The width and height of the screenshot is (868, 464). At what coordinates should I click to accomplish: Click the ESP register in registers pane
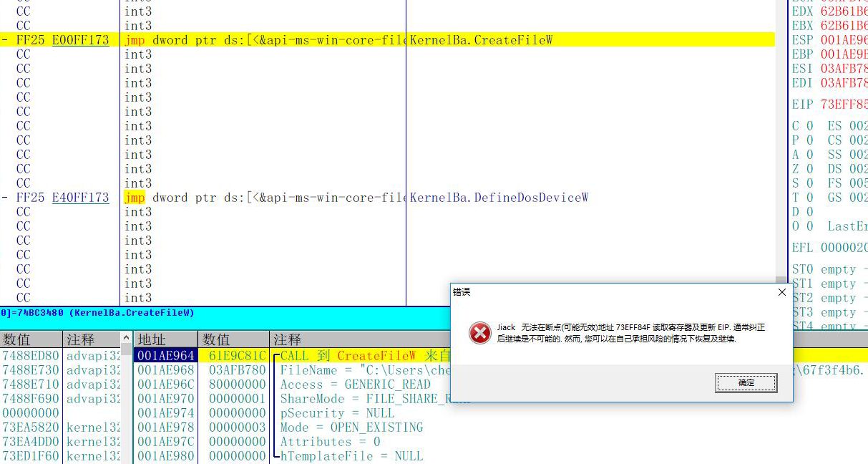pos(829,40)
